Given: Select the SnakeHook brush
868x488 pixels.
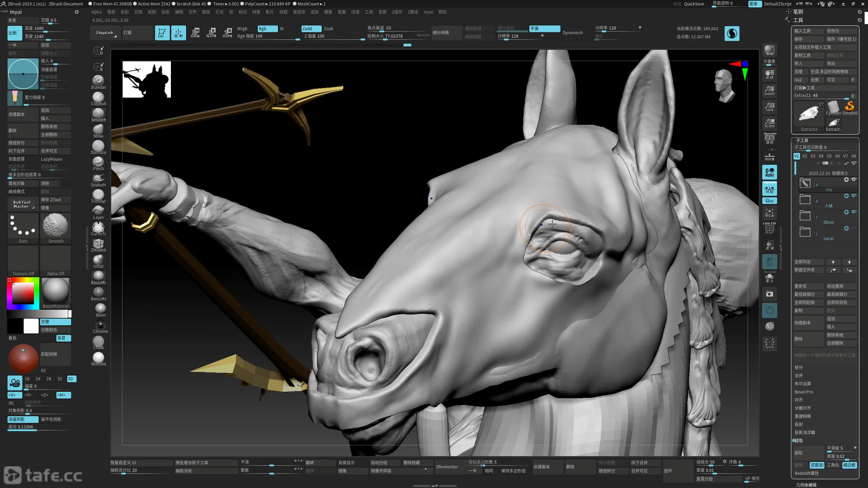Looking at the screenshot, I should coord(98,179).
